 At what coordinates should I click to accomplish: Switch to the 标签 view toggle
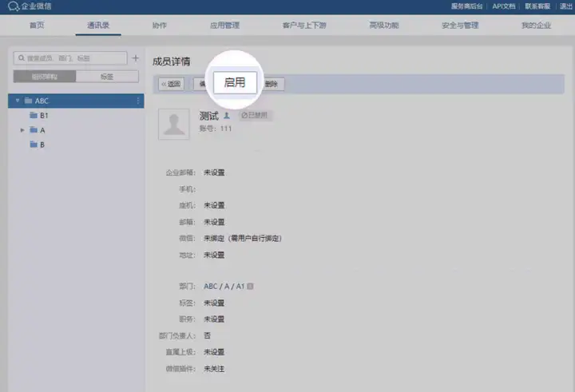[106, 77]
